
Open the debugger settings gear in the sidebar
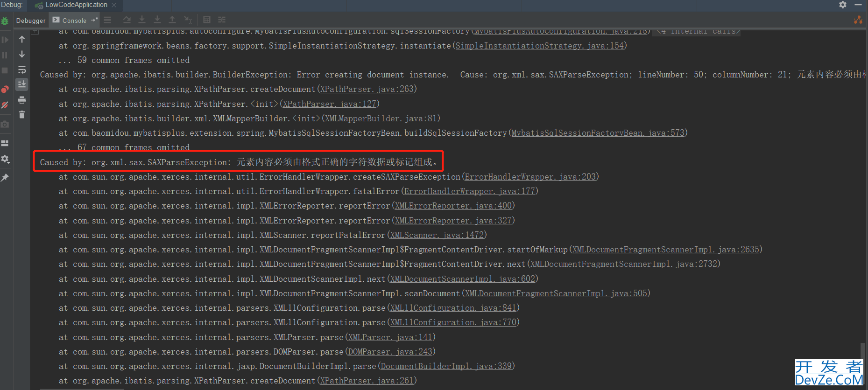pyautogui.click(x=5, y=159)
